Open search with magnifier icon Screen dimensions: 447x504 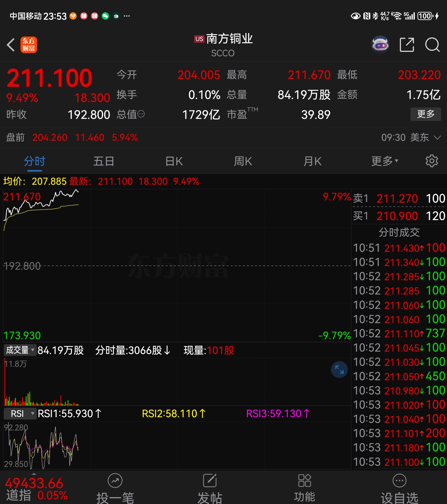click(432, 45)
